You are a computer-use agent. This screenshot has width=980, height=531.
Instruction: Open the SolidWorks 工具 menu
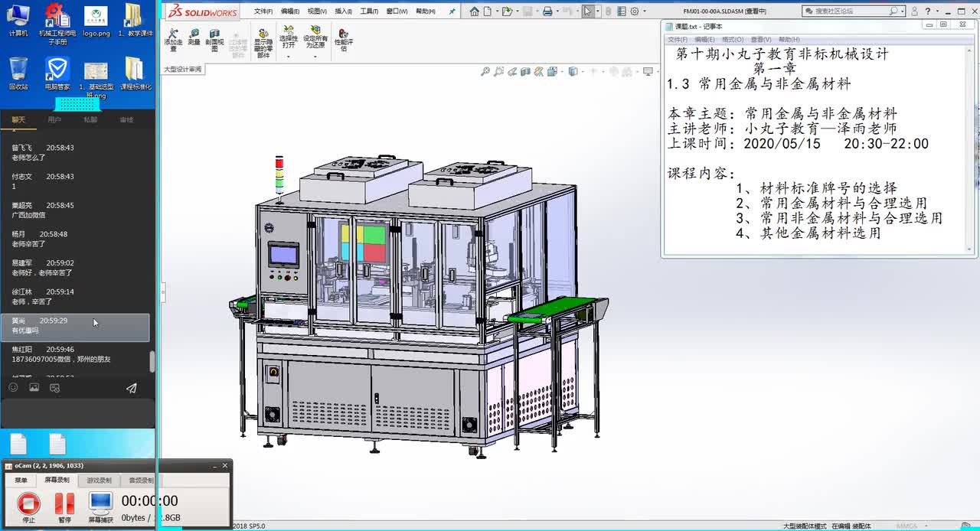coord(369,11)
